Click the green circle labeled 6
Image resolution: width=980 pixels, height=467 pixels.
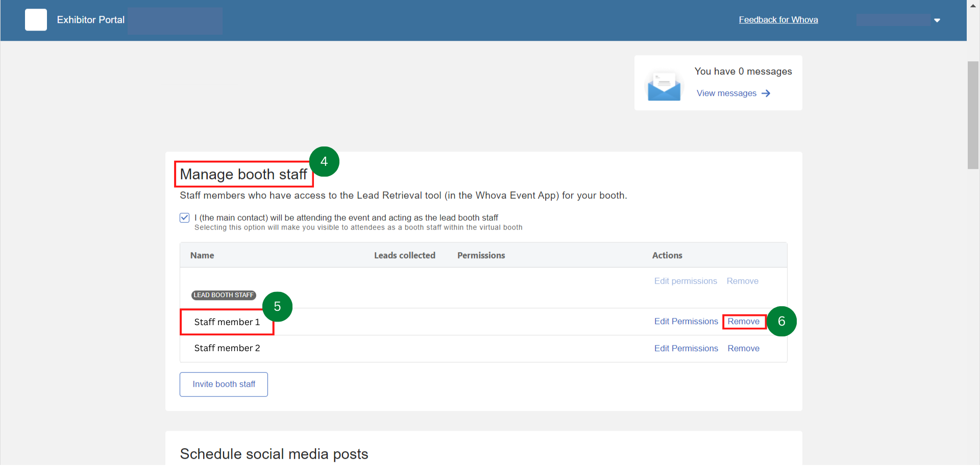click(x=782, y=321)
